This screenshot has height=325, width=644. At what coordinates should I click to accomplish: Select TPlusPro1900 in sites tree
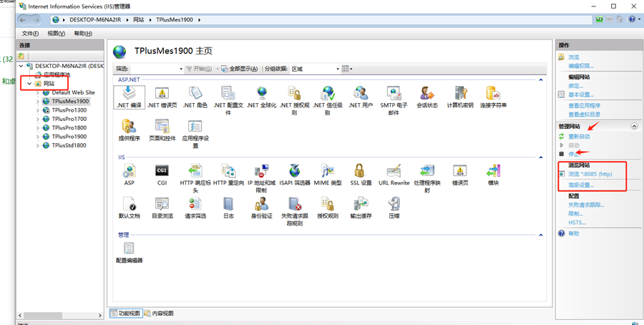pyautogui.click(x=69, y=137)
